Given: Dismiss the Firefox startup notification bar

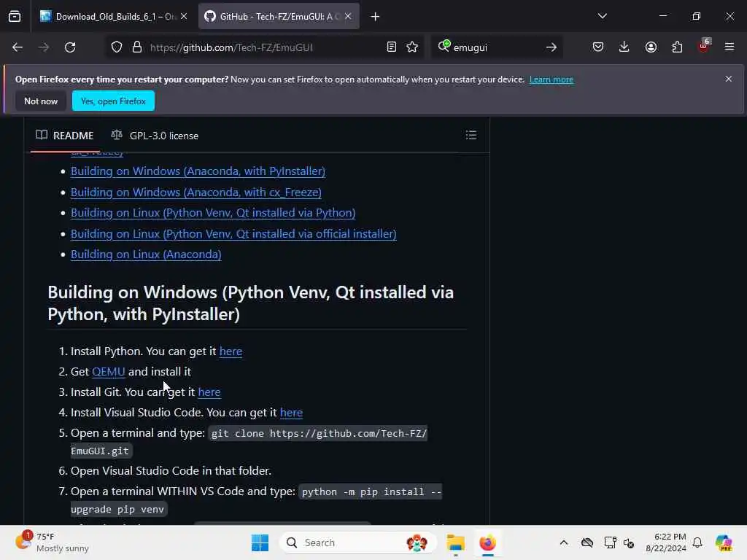Looking at the screenshot, I should (729, 79).
